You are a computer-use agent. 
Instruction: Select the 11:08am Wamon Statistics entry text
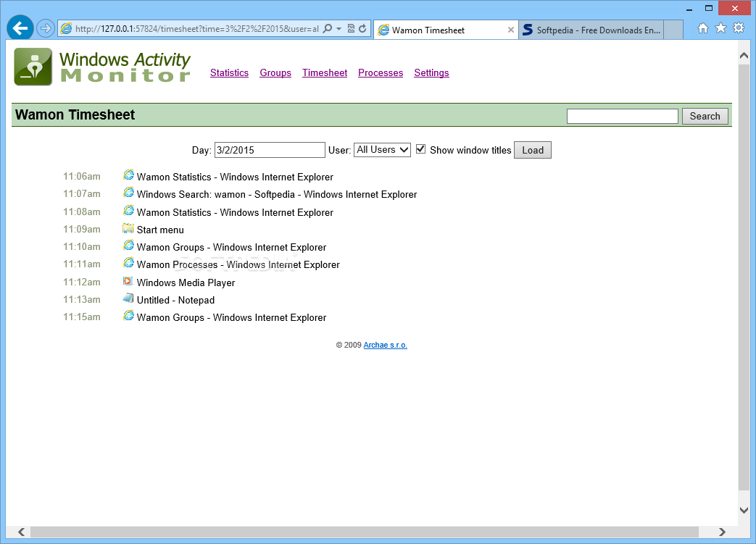[235, 212]
